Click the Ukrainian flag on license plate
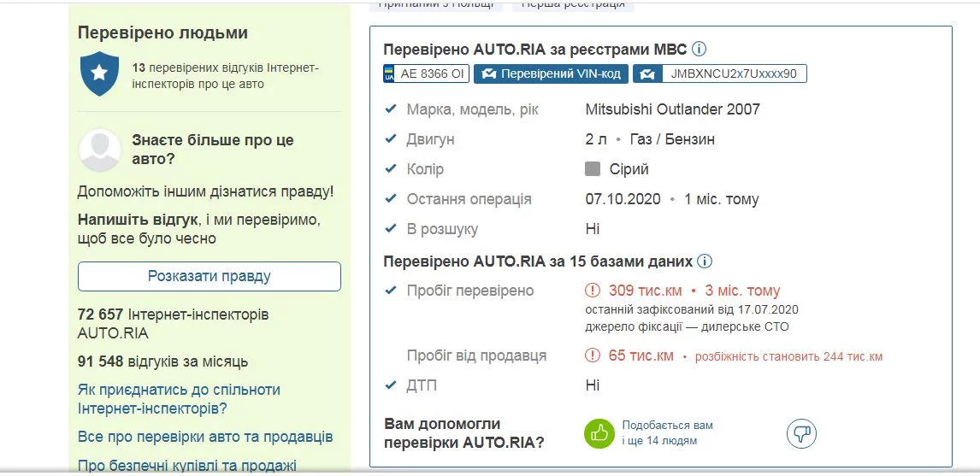 coord(389,74)
